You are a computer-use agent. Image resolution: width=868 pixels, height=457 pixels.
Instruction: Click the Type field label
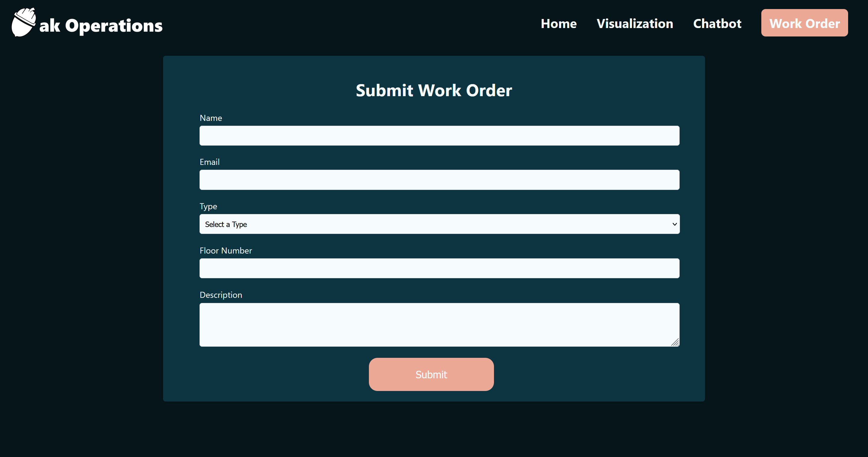pyautogui.click(x=208, y=206)
